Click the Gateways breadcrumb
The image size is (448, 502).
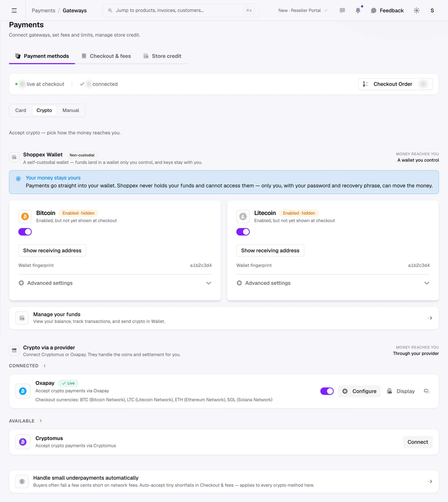75,10
